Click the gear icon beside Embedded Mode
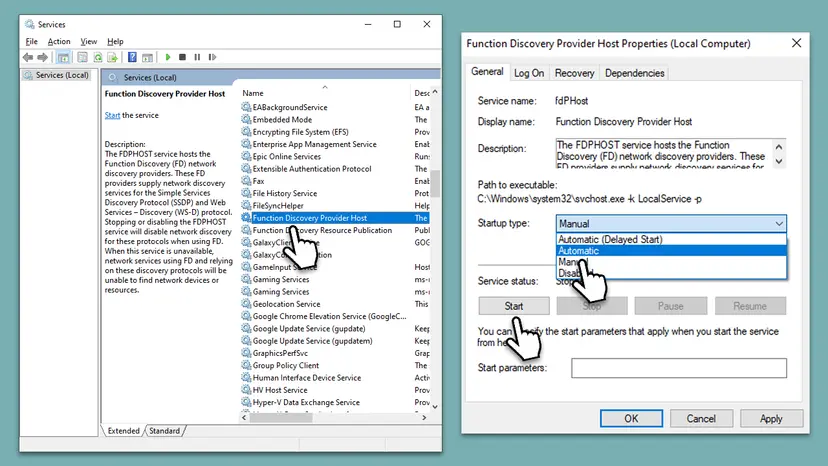 pyautogui.click(x=246, y=119)
